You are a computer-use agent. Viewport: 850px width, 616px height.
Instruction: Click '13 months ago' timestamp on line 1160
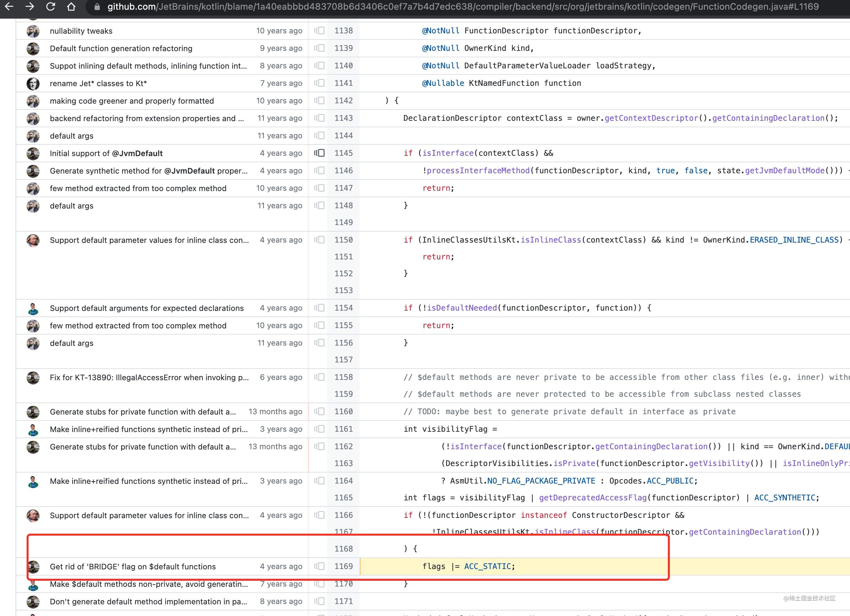tap(275, 411)
